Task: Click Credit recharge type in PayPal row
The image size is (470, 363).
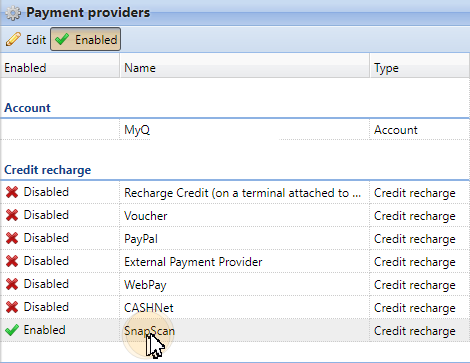Action: (x=415, y=239)
